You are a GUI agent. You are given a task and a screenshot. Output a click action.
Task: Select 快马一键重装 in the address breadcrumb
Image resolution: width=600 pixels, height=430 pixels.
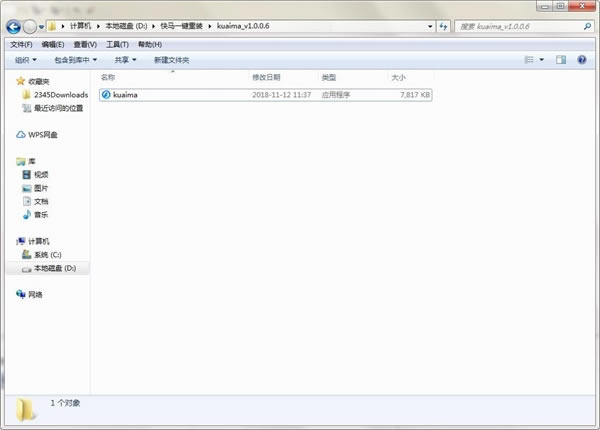tap(181, 26)
